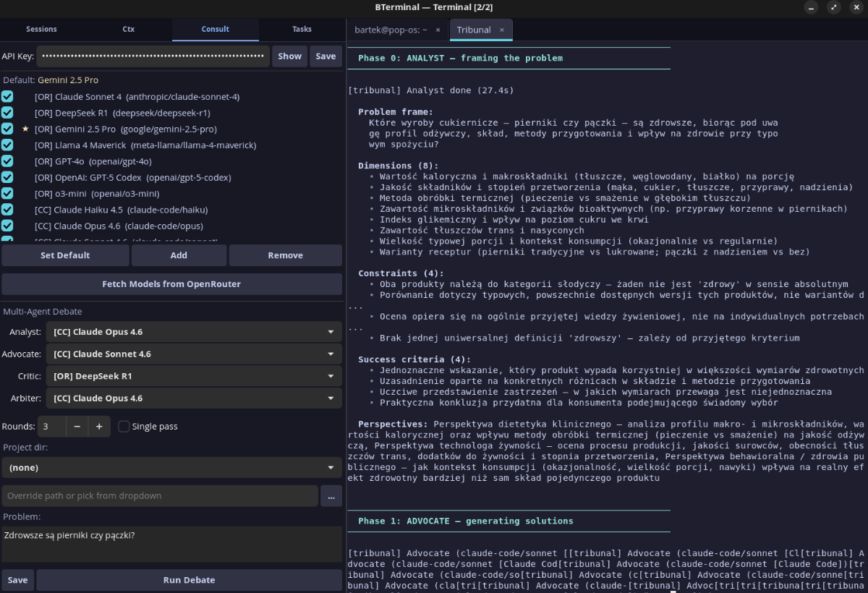868x593 pixels.
Task: Restore the window with the title bar maximize icon
Action: pyautogui.click(x=834, y=7)
